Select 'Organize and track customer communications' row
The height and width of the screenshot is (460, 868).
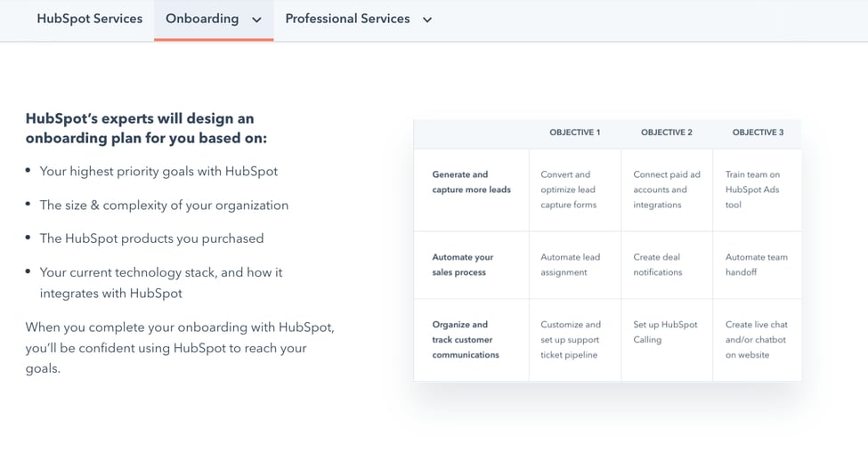(x=466, y=340)
